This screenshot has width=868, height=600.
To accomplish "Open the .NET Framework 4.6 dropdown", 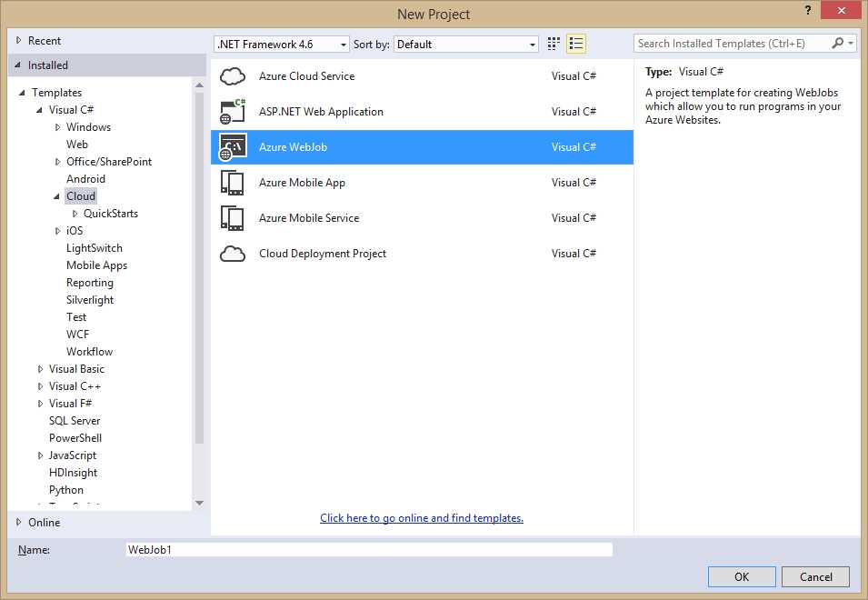I will pyautogui.click(x=281, y=43).
